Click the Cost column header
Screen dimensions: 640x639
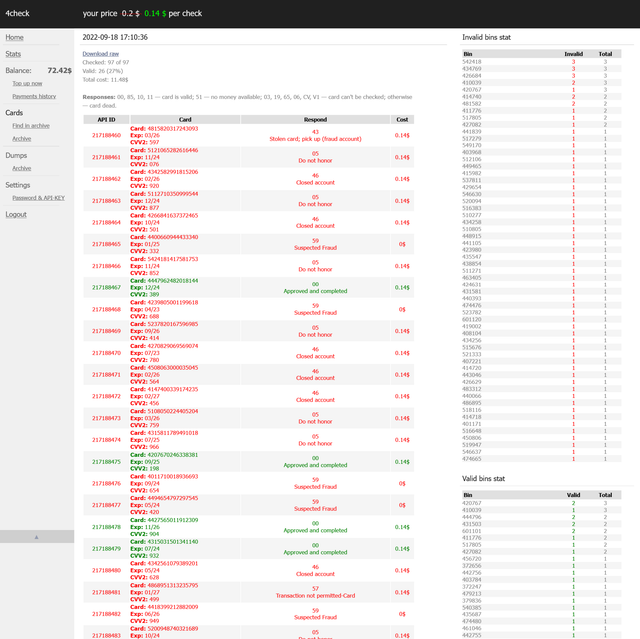click(x=402, y=120)
